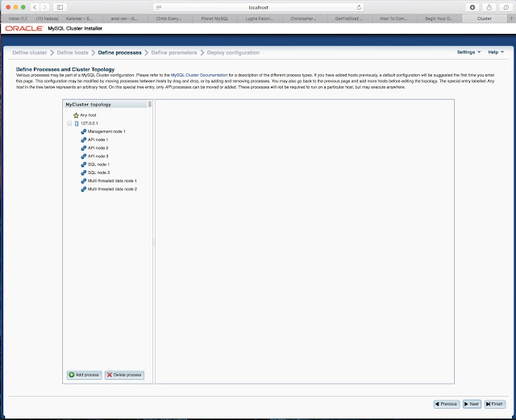
Task: Go to Deploy configuration step
Action: 233,52
